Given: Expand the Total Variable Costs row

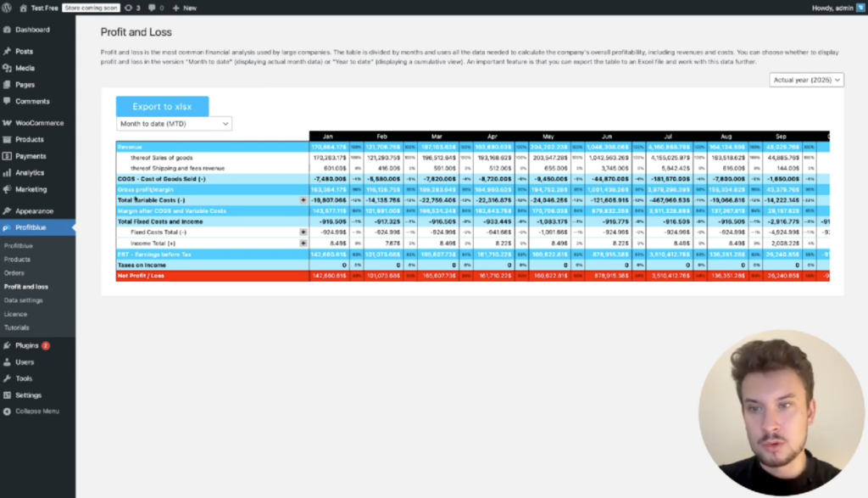Looking at the screenshot, I should (x=303, y=200).
